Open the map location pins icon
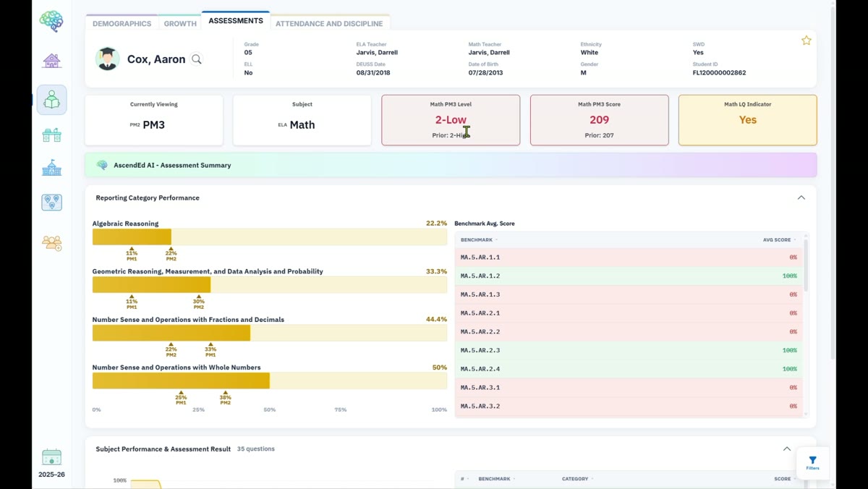The height and width of the screenshot is (489, 868). (51, 203)
